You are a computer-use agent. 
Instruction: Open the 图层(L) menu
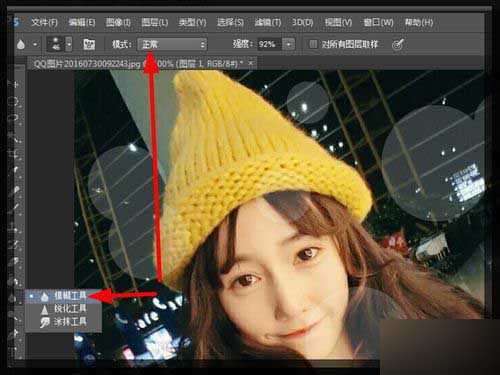point(155,22)
